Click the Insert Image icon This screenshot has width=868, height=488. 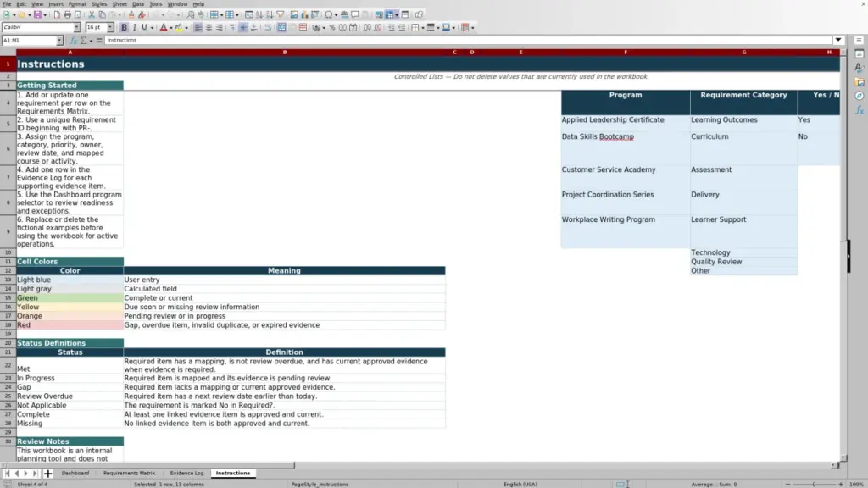coord(294,14)
